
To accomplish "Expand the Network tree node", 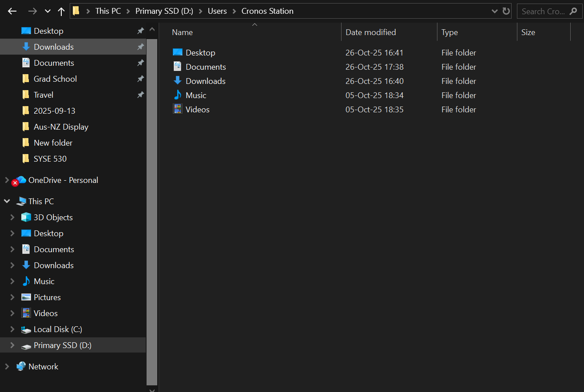I will coord(7,366).
